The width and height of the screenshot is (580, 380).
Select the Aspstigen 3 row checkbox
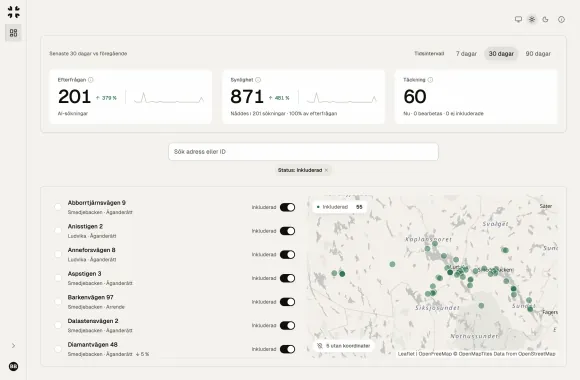58,278
